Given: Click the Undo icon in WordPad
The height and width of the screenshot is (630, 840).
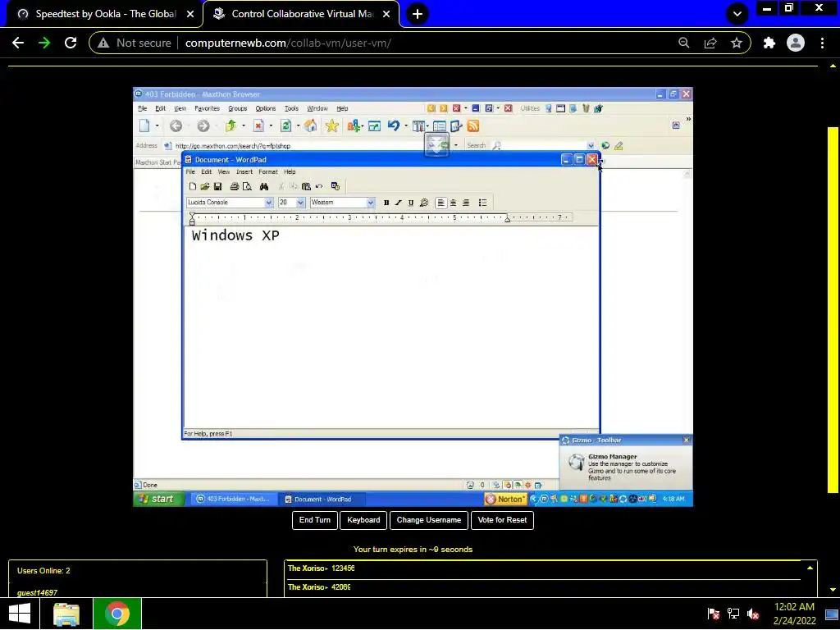Looking at the screenshot, I should coord(319,186).
